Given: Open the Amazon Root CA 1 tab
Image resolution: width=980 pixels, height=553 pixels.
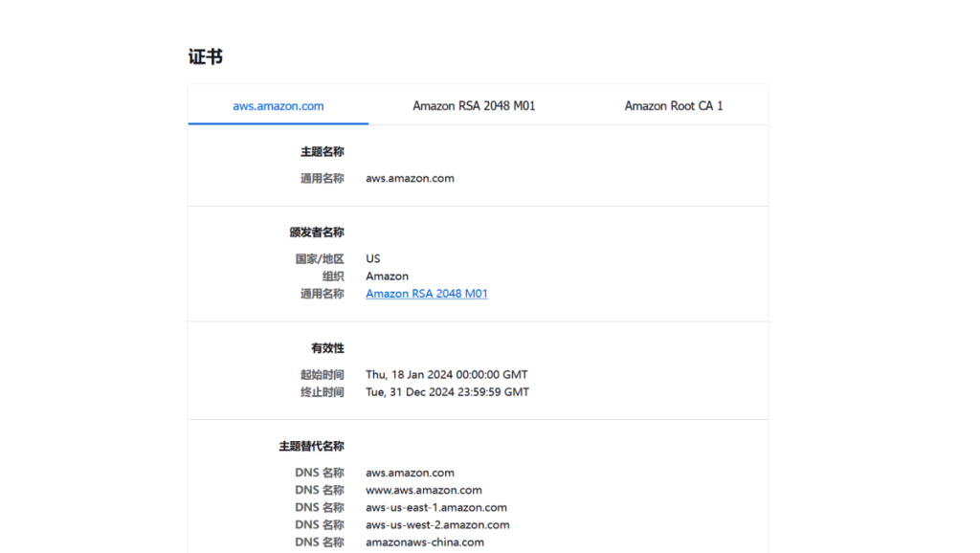Looking at the screenshot, I should click(x=673, y=105).
